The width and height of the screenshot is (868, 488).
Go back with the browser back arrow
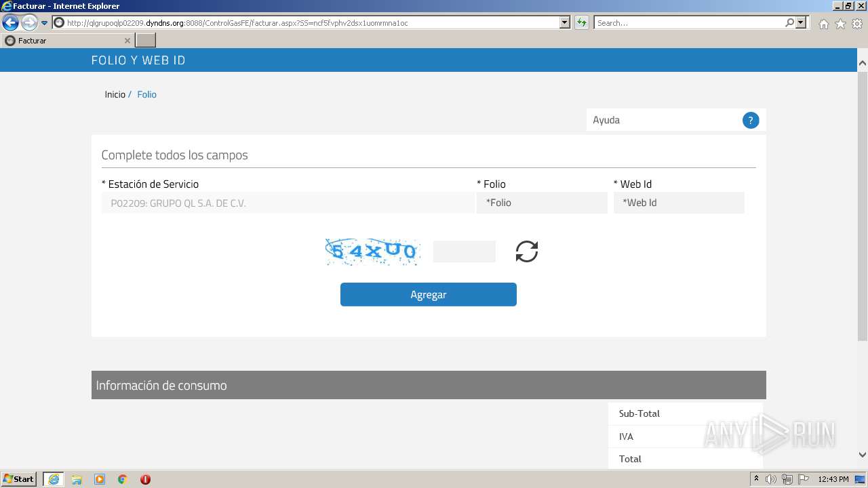(10, 22)
